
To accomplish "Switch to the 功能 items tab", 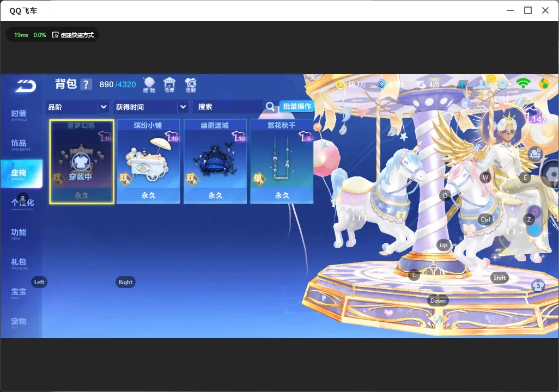I will click(x=20, y=233).
